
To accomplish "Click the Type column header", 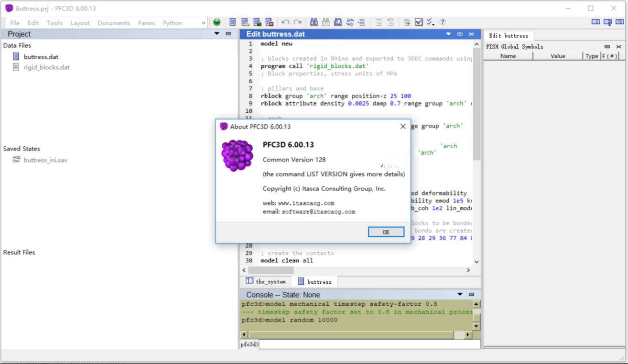I will coord(592,56).
